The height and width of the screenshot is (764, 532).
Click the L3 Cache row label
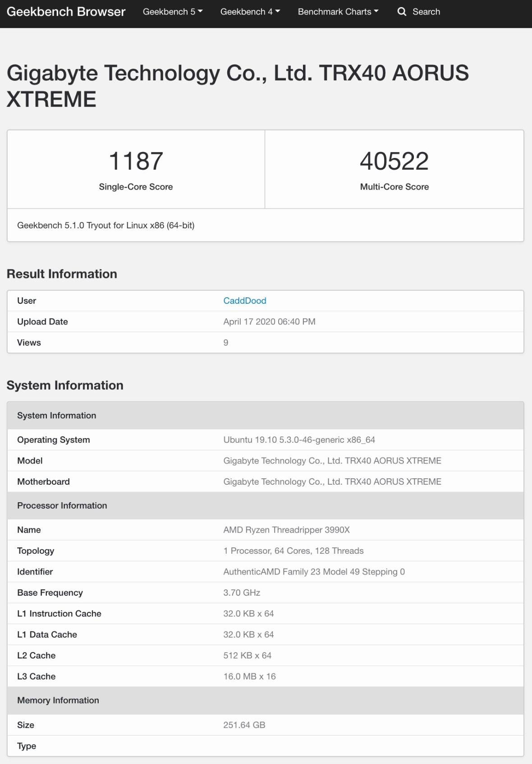(x=36, y=676)
